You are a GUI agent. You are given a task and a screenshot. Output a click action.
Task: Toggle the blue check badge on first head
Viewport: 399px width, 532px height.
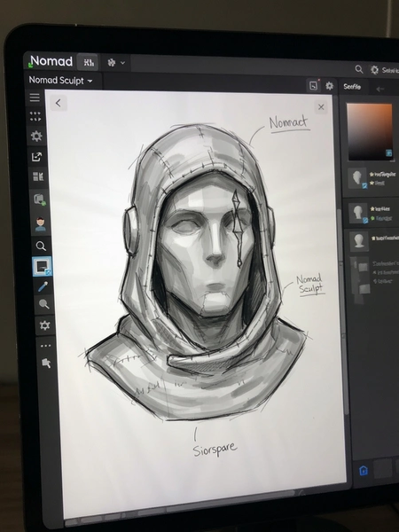click(x=364, y=185)
